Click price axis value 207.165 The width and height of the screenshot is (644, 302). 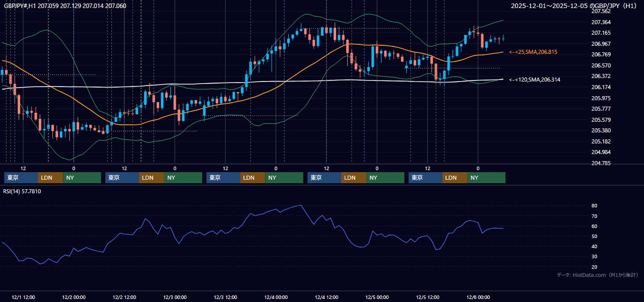click(x=601, y=33)
